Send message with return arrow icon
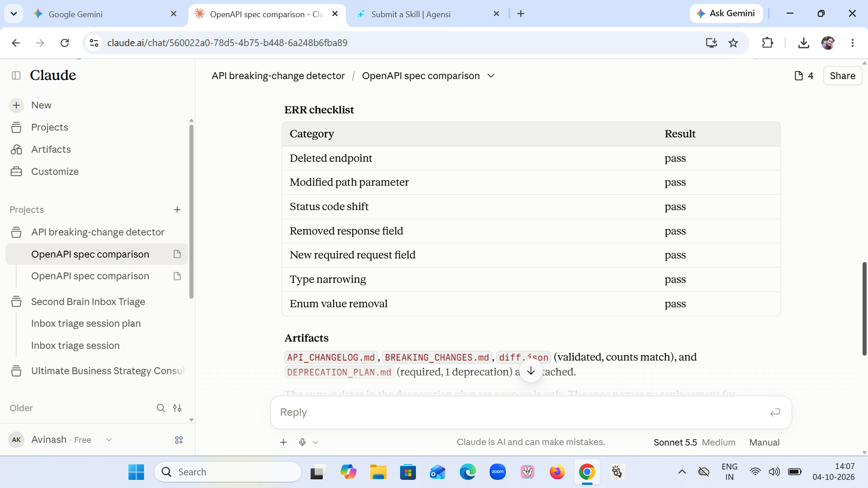868x488 pixels. [x=775, y=413]
